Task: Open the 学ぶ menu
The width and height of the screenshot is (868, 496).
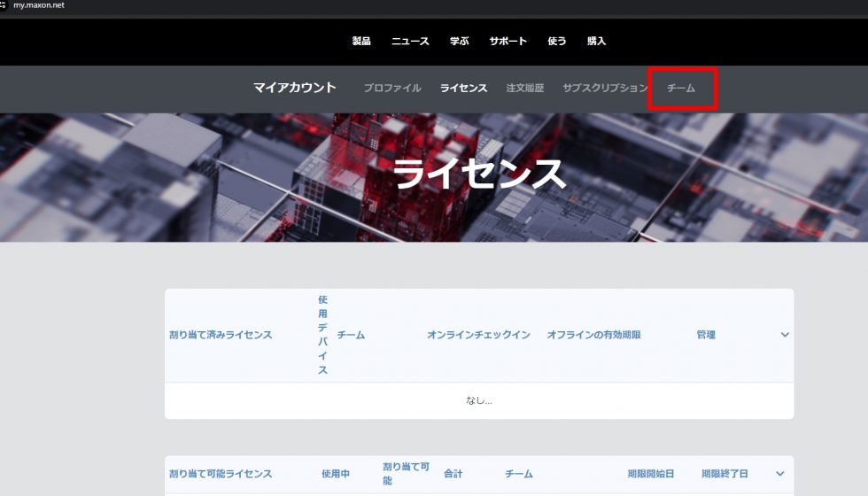Action: click(x=459, y=41)
